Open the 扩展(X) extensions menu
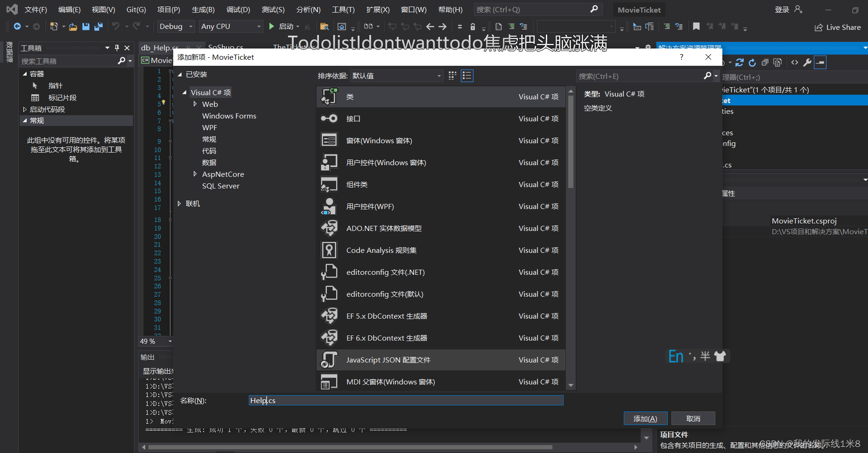This screenshot has width=868, height=453. tap(378, 9)
